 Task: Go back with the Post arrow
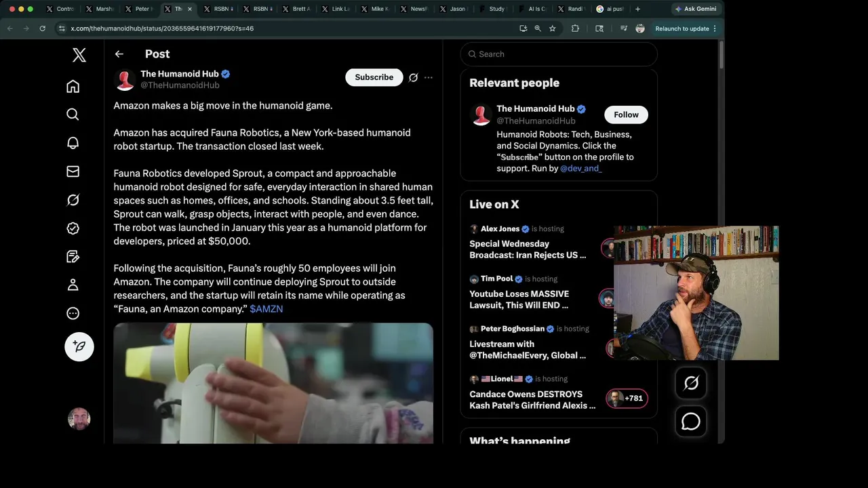pos(119,54)
